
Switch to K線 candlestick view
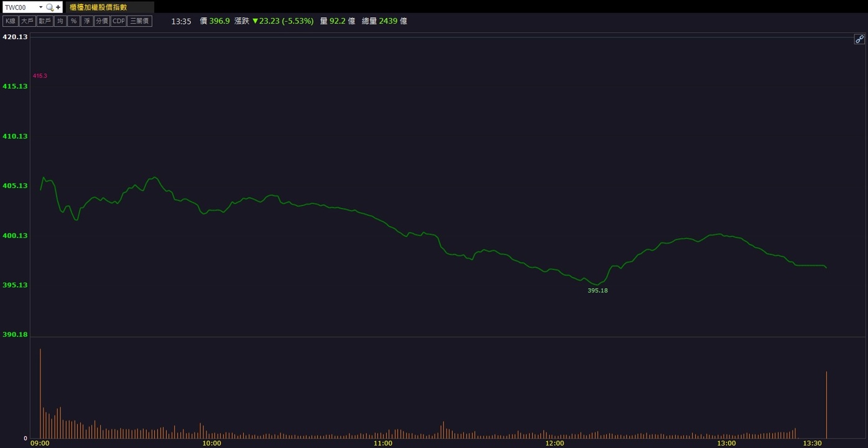[11, 21]
